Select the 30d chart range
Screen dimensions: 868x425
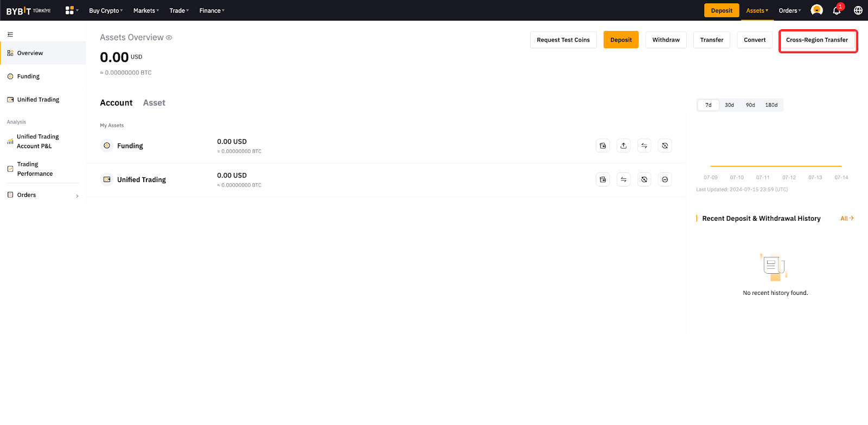coord(729,105)
